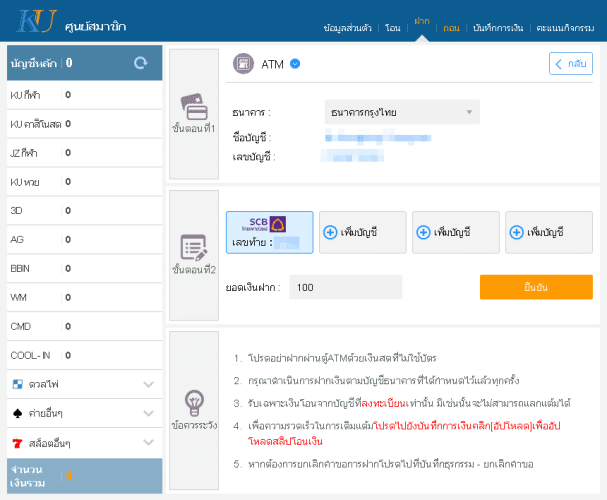Click the back arrow in กลับ button

(558, 64)
